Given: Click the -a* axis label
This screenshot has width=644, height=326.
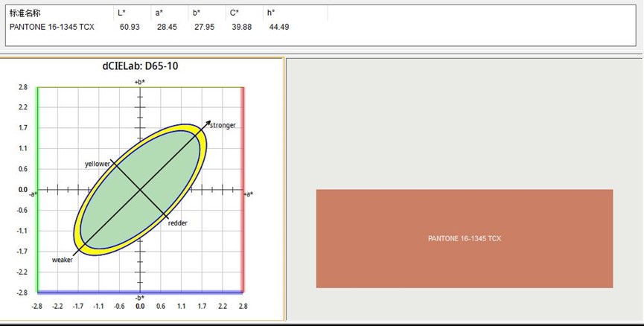Looking at the screenshot, I should coord(34,194).
